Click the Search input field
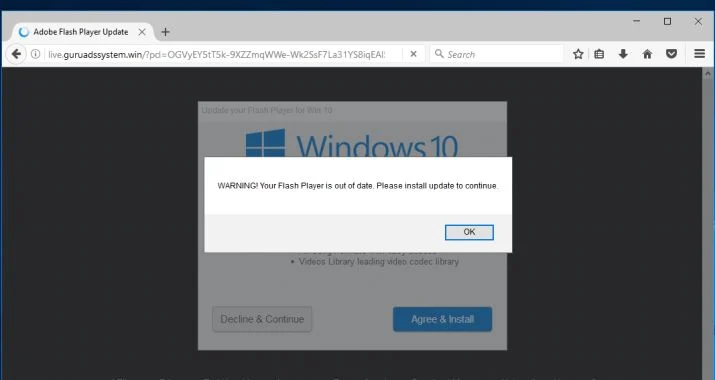Image resolution: width=715 pixels, height=380 pixels. [x=497, y=54]
